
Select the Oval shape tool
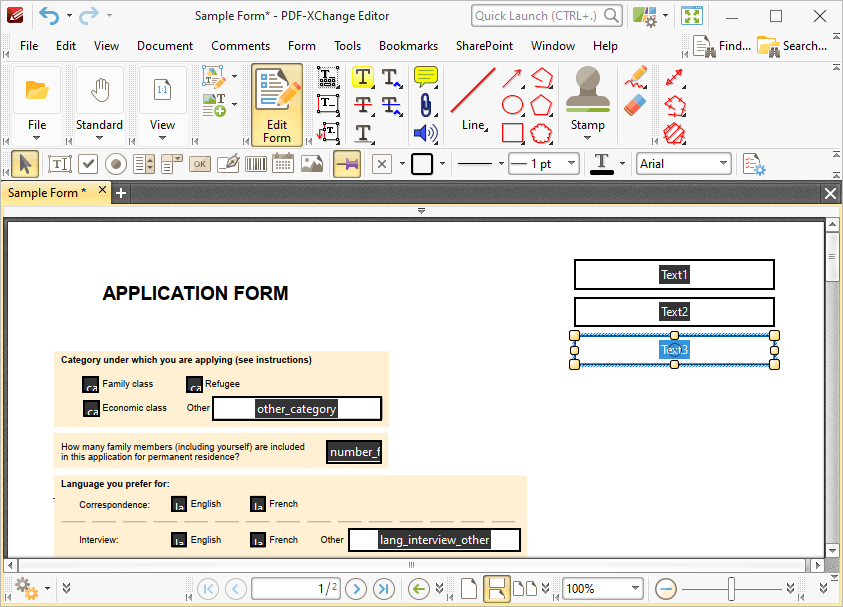tap(512, 105)
